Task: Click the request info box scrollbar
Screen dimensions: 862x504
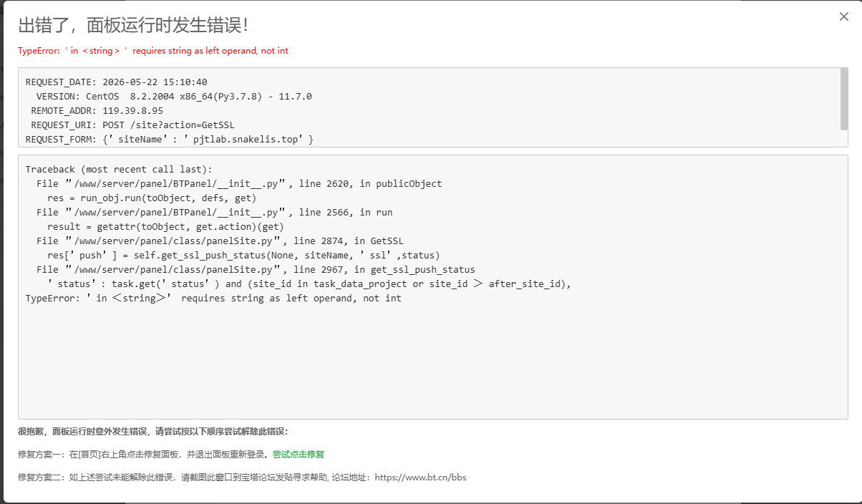Action: tap(843, 100)
